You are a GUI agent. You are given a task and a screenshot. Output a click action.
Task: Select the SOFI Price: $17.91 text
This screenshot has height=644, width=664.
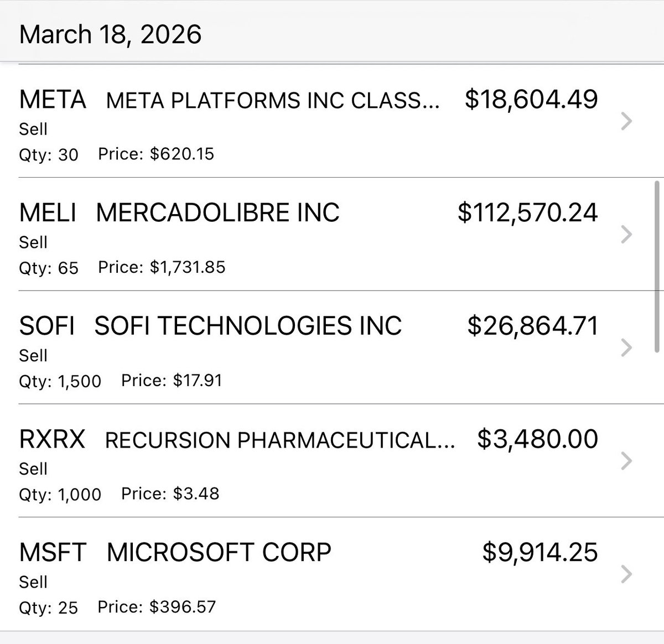click(x=172, y=381)
